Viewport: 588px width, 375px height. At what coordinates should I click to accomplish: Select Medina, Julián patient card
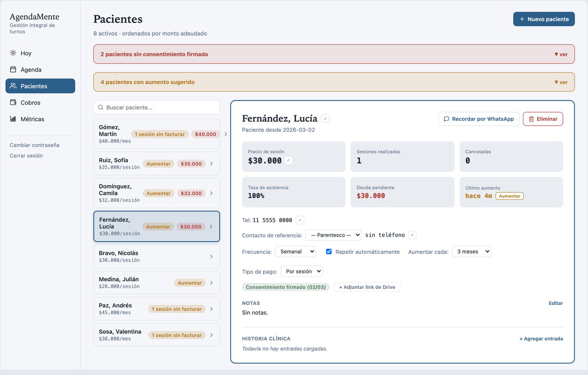(x=157, y=283)
